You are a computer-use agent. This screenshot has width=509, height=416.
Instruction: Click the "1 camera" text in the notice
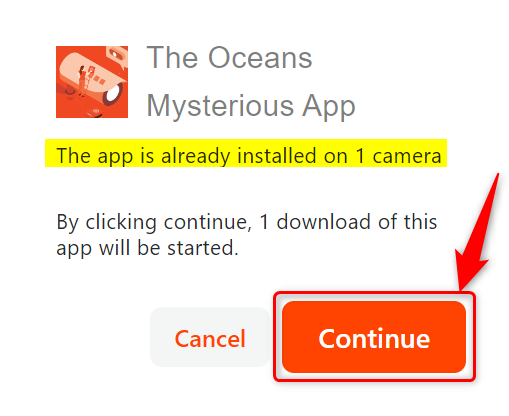pos(398,155)
